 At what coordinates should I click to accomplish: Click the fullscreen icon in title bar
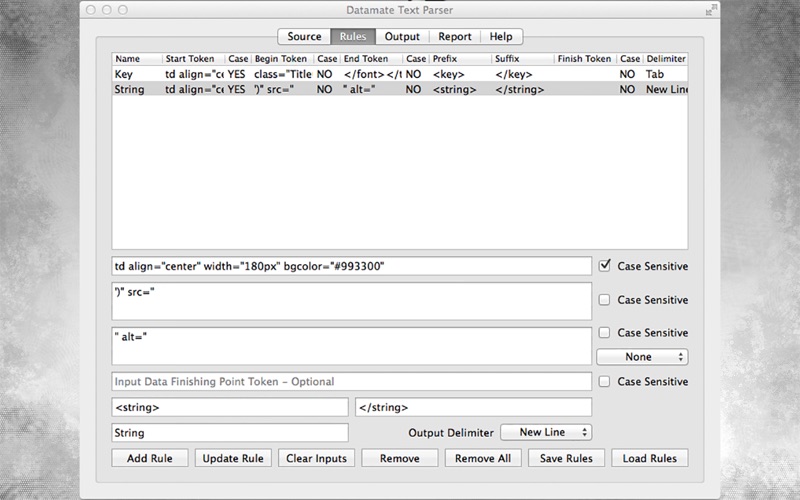tap(711, 10)
